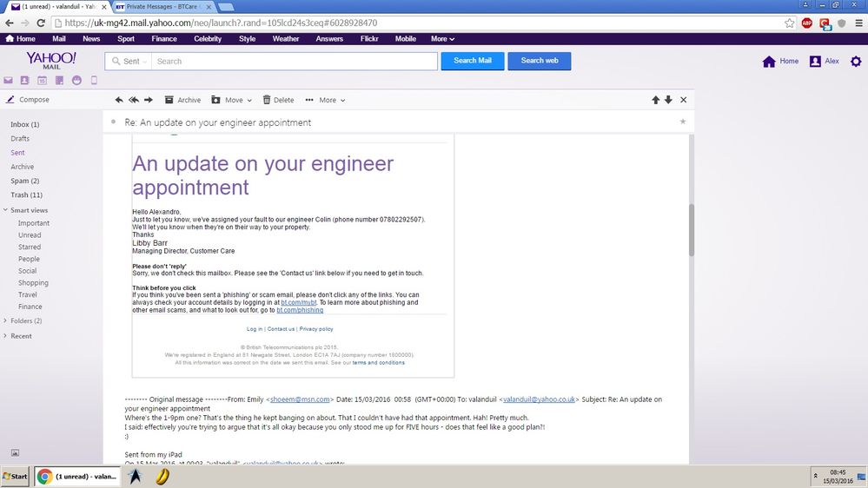Close the message with the X icon
Screen dimensions: 868x488
pos(684,100)
